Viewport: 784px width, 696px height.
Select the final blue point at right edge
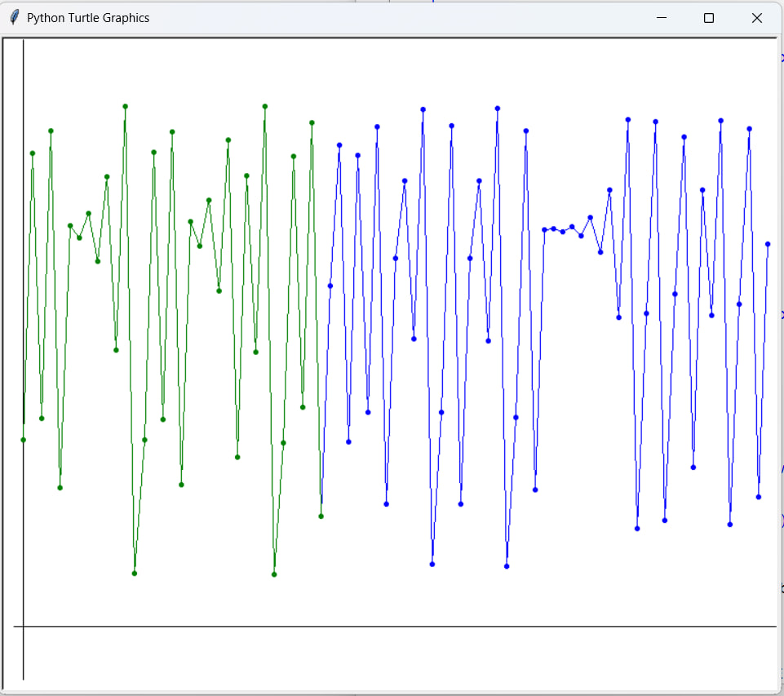coord(768,244)
